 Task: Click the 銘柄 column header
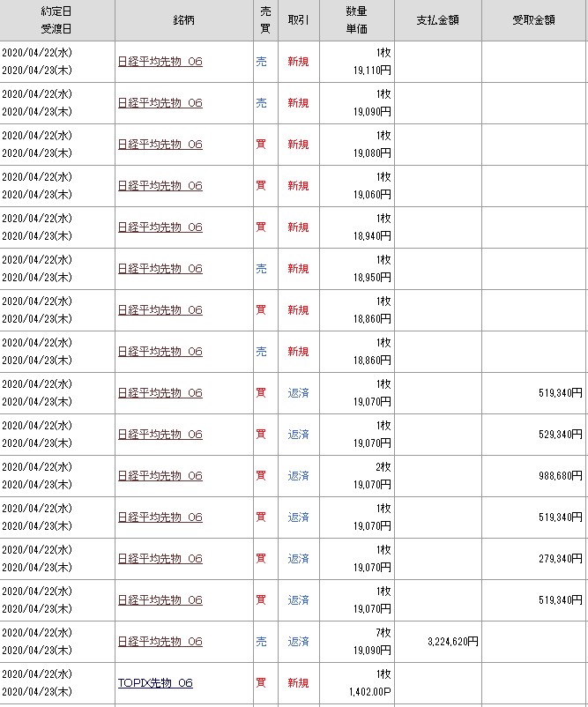click(x=182, y=20)
